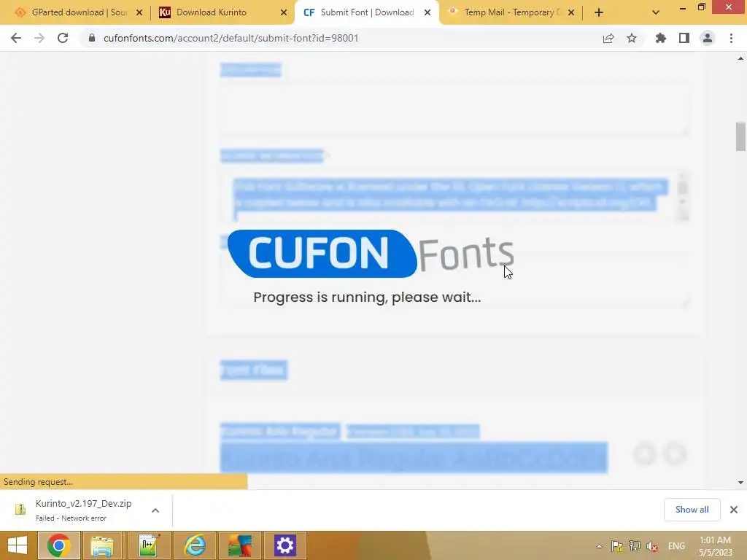Screen dimensions: 747x560
Task: Click Show all downloads button
Action: [x=692, y=510]
